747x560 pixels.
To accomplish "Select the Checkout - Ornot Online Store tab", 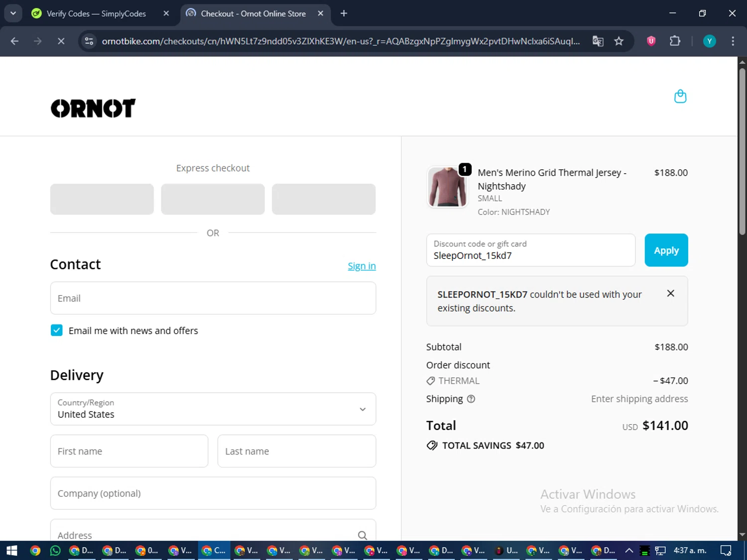I will [253, 13].
